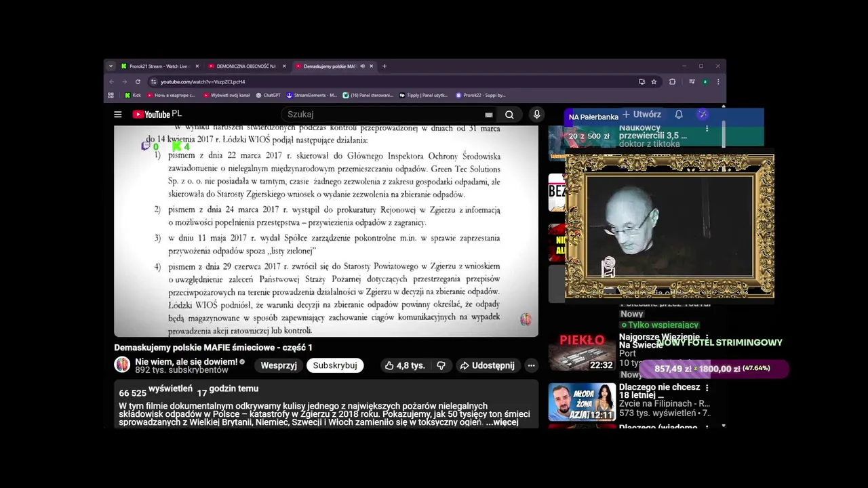
Task: Bookmark this page with star icon
Action: [654, 82]
